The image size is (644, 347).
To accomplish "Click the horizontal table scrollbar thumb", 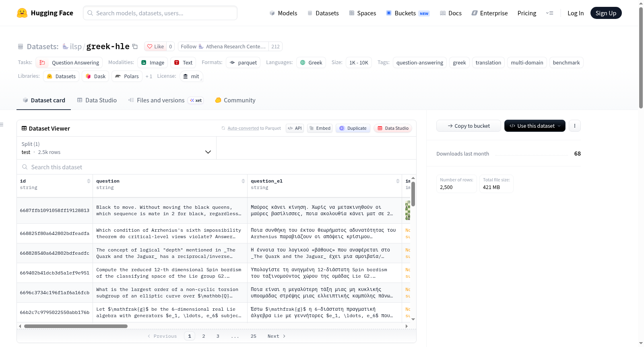I will (76, 326).
